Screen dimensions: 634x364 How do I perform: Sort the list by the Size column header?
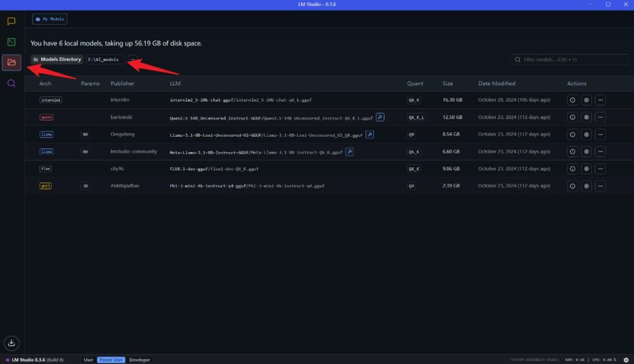[447, 83]
